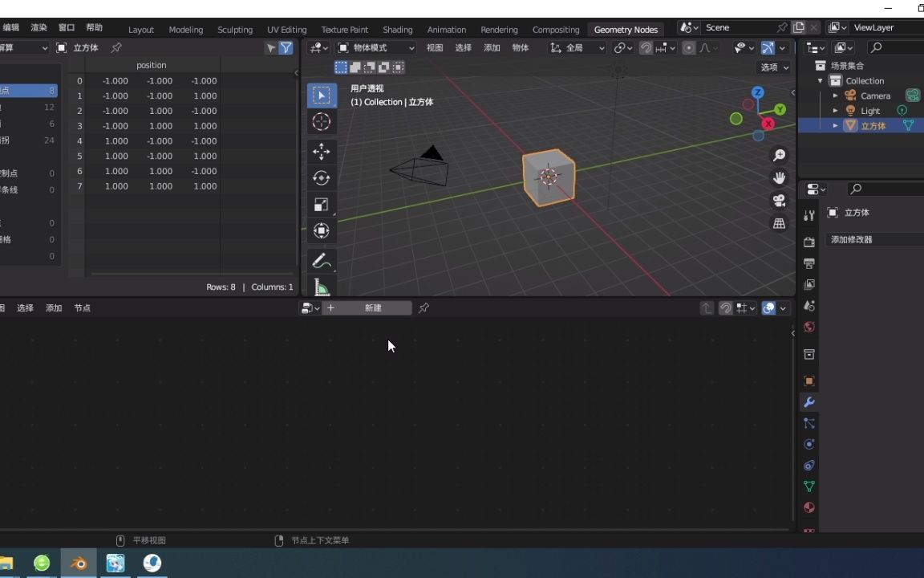Switch to the Shading workspace tab

point(397,29)
